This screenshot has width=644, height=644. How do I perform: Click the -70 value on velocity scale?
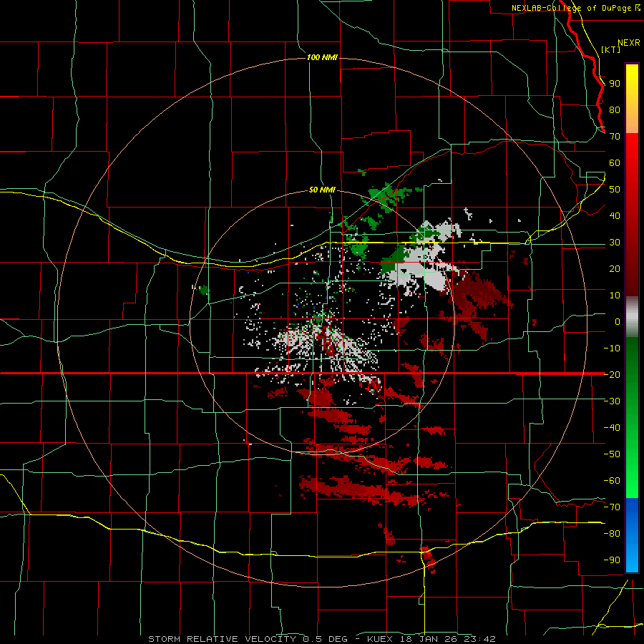(612, 507)
